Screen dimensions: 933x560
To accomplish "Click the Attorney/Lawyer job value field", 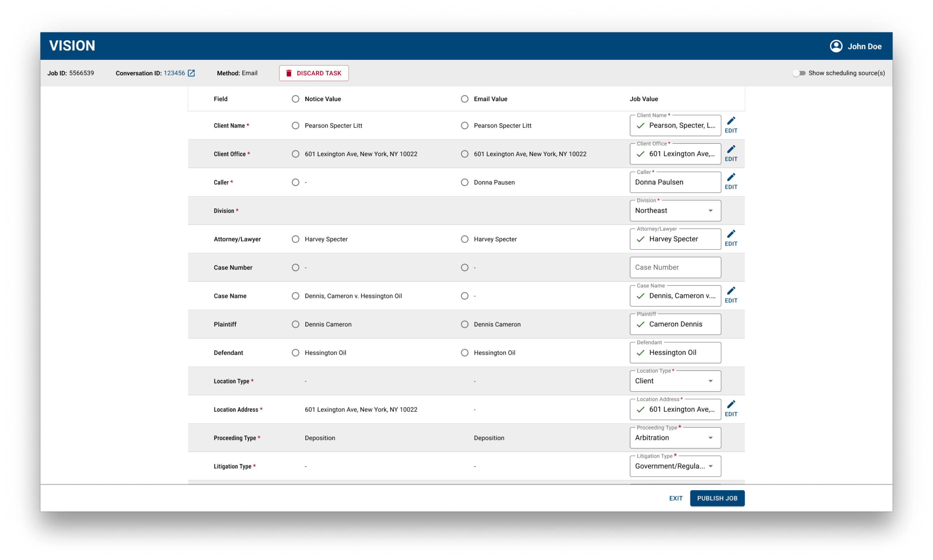I will tap(675, 239).
